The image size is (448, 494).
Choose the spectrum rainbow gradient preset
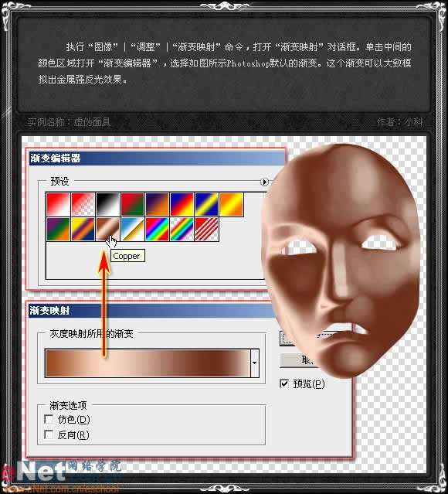tap(157, 229)
